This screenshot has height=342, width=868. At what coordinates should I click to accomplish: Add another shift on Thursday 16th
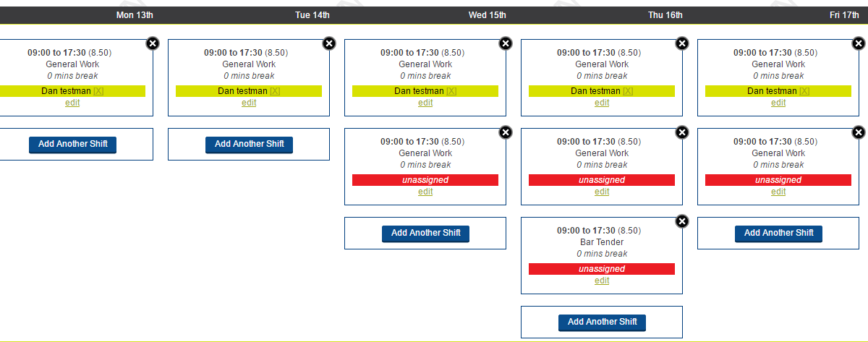(x=602, y=322)
